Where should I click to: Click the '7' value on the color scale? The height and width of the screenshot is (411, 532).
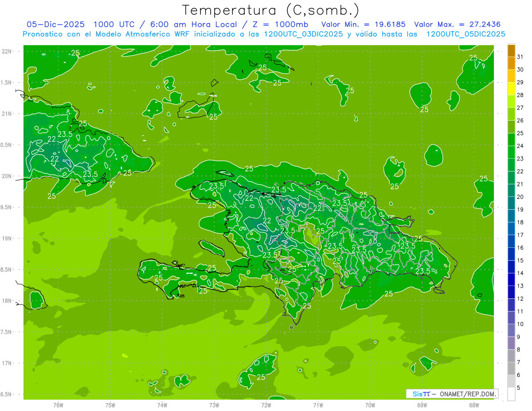(518, 362)
